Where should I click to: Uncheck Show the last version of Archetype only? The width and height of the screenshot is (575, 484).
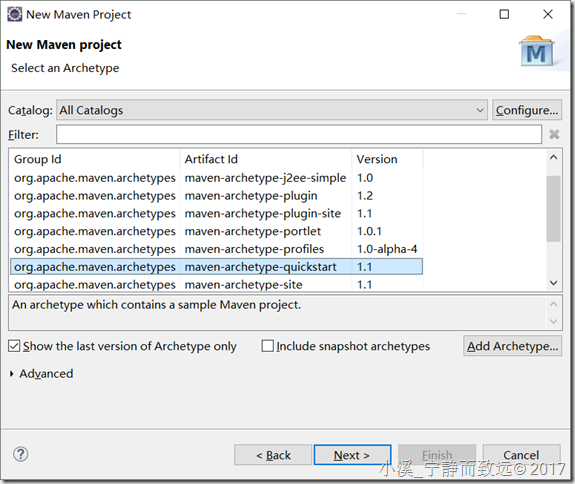coord(14,346)
